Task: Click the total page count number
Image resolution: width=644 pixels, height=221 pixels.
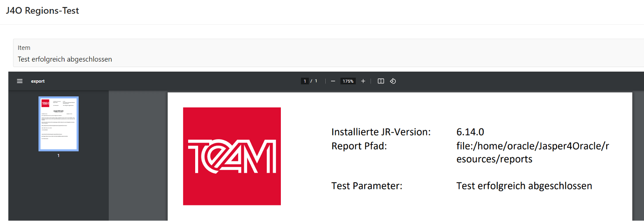Action: coord(316,81)
